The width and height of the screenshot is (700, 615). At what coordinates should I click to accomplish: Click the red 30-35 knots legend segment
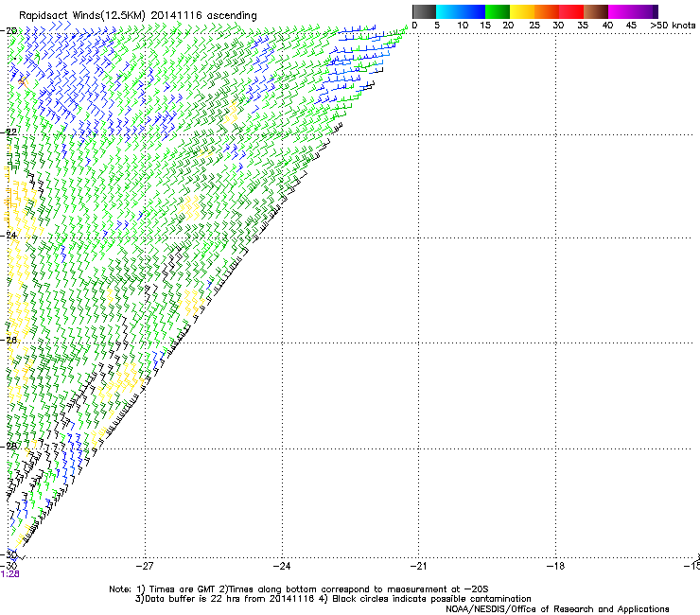pos(571,11)
